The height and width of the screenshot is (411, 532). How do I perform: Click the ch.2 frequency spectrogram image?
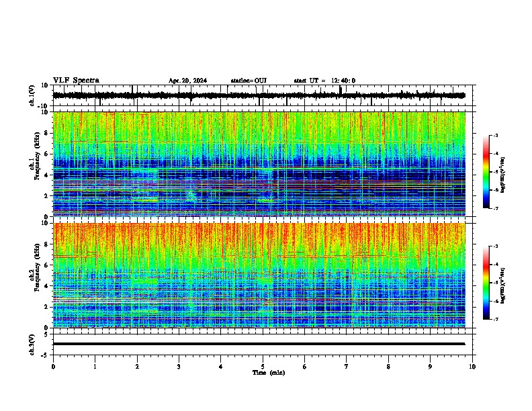[x=259, y=275]
